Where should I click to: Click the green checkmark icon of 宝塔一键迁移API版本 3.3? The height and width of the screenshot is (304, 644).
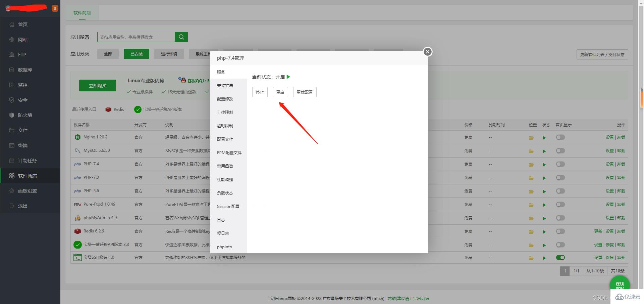[x=77, y=245]
